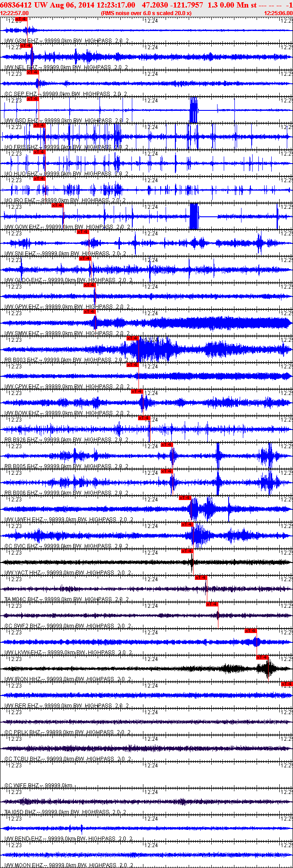Click the 'UW MOON EHZ' station label

click(x=23, y=865)
